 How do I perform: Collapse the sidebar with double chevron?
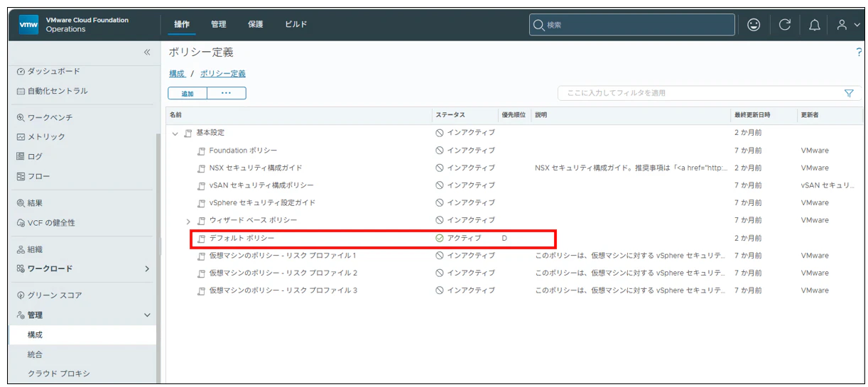click(147, 52)
